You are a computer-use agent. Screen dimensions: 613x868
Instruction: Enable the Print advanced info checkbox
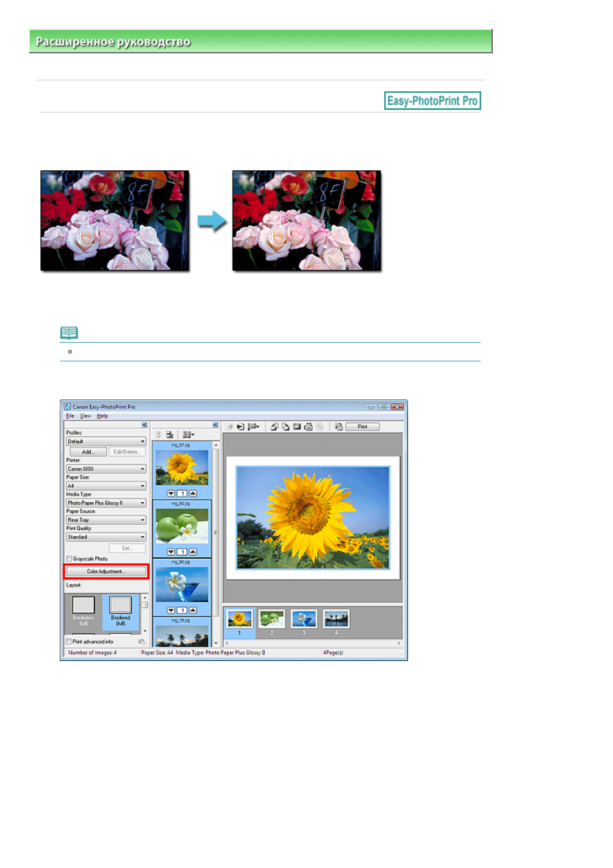coord(69,642)
